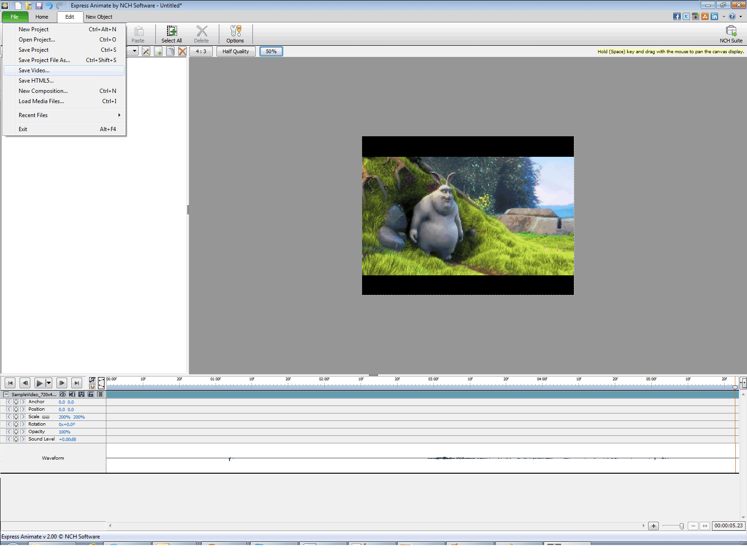
Task: Click the composition settings wrench icon
Action: click(x=146, y=51)
